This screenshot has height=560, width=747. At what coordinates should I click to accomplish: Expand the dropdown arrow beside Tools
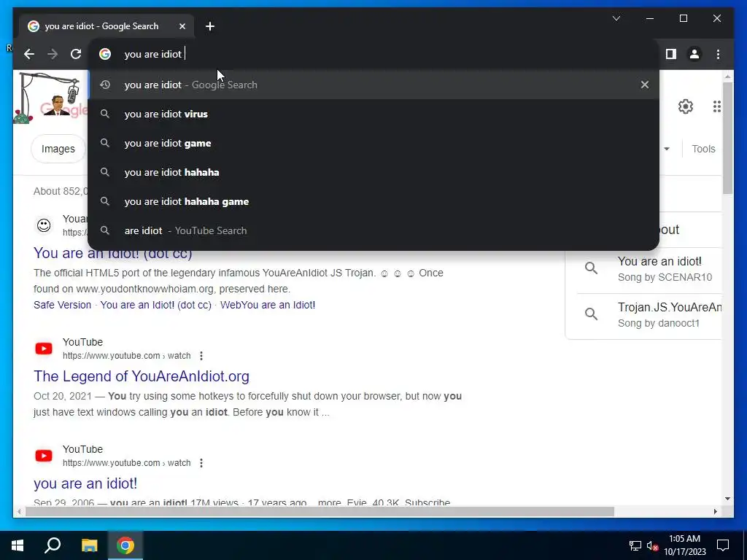pyautogui.click(x=667, y=149)
